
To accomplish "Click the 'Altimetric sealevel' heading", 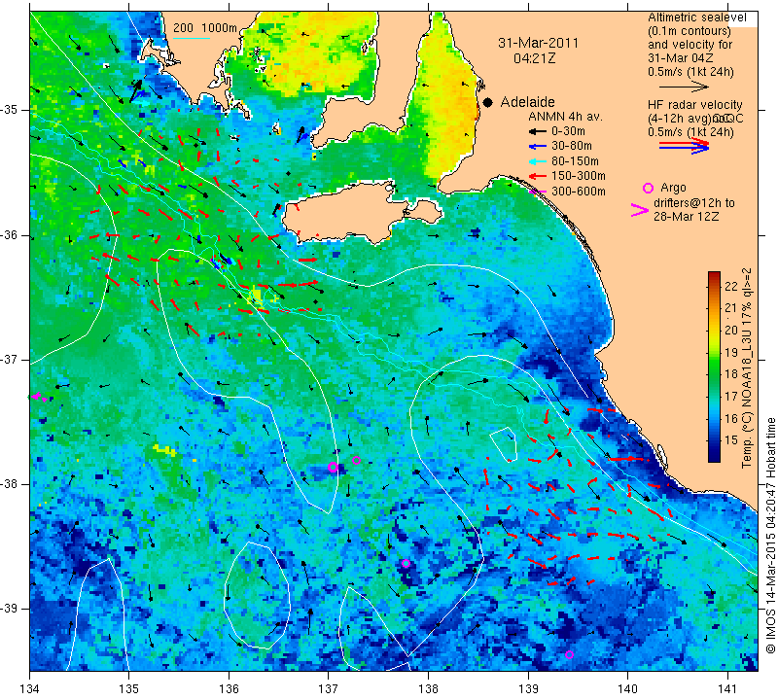I will [x=697, y=17].
